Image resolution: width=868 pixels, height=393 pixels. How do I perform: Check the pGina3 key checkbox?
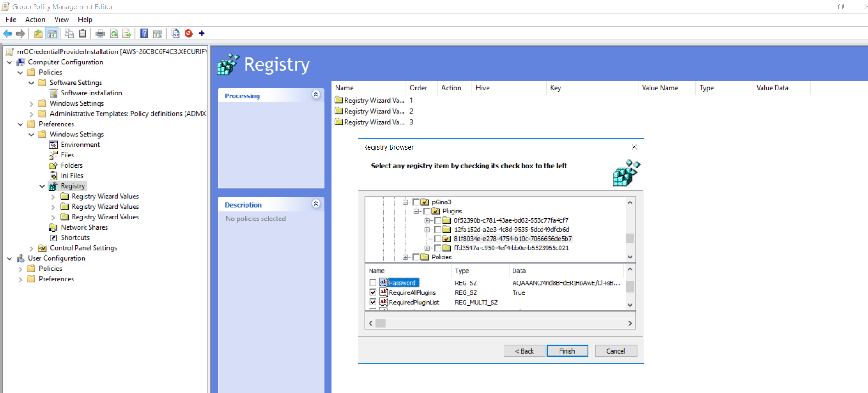(x=416, y=202)
